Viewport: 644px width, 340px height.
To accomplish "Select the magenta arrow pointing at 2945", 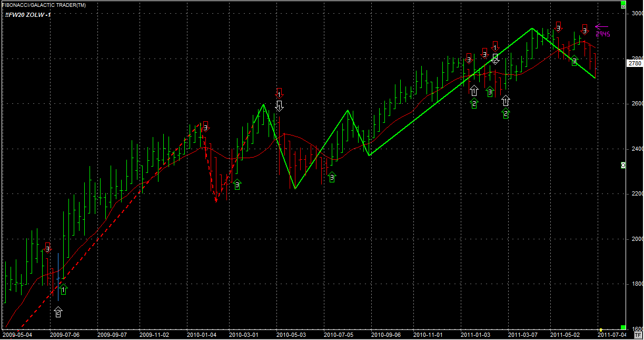I will click(601, 26).
